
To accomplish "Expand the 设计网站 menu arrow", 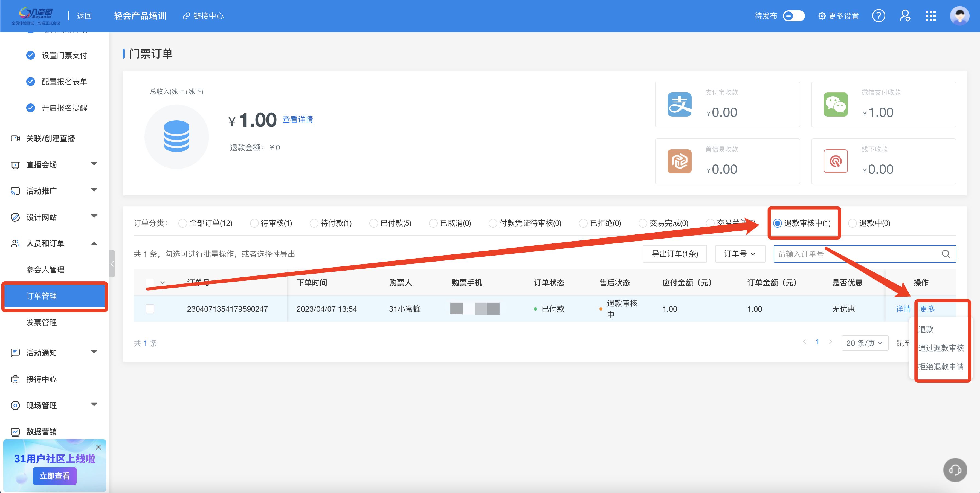I will (94, 216).
